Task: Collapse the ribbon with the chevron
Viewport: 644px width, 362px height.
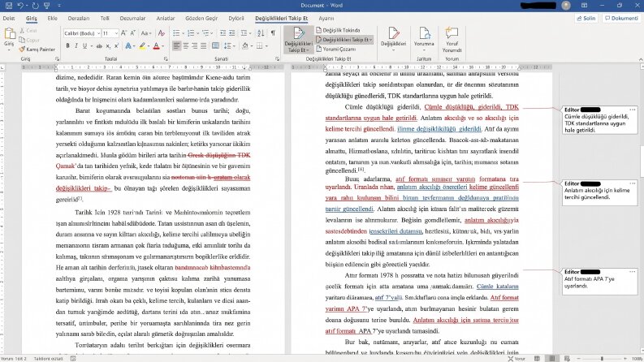Action: coord(640,59)
